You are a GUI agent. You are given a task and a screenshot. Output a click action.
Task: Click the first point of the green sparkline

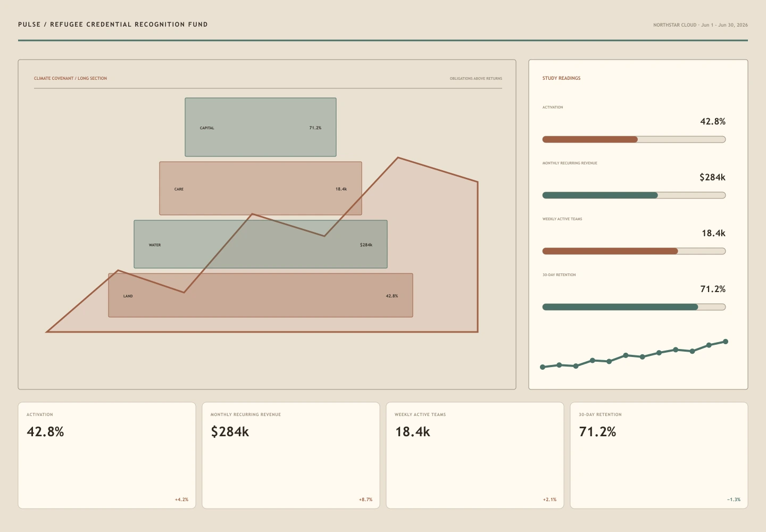(543, 367)
